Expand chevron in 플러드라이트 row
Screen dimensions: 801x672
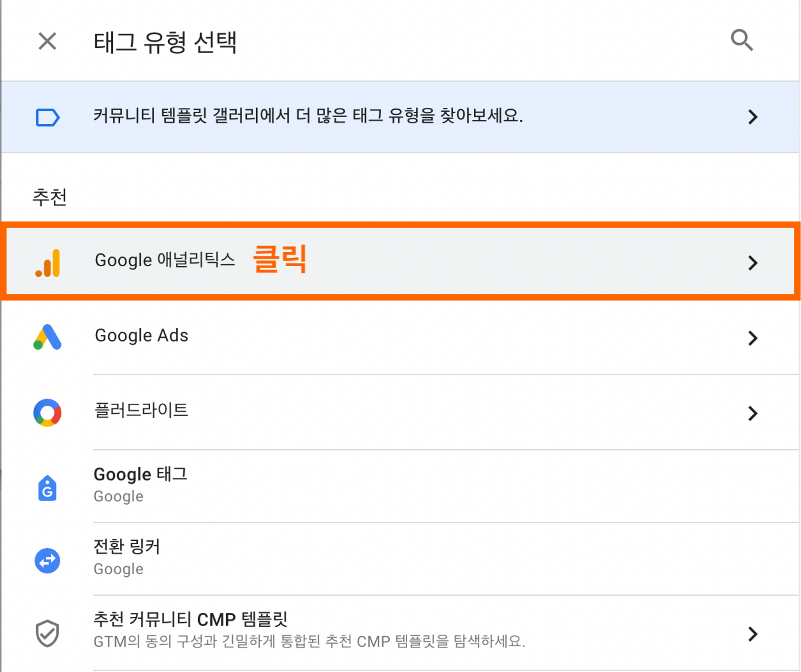click(753, 413)
